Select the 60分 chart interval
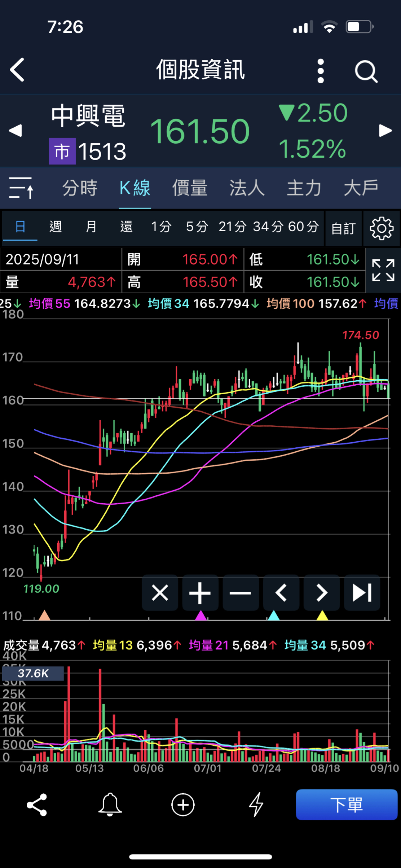Viewport: 401px width, 868px height. [303, 227]
